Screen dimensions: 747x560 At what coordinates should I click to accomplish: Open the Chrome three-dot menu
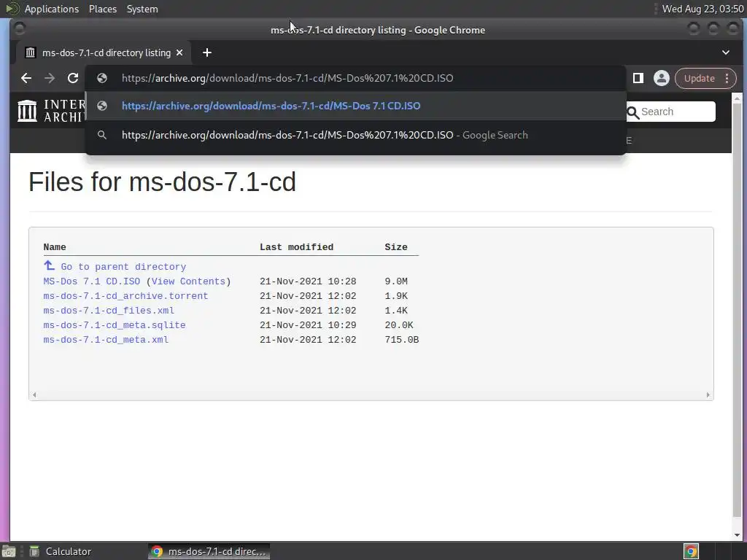[727, 79]
